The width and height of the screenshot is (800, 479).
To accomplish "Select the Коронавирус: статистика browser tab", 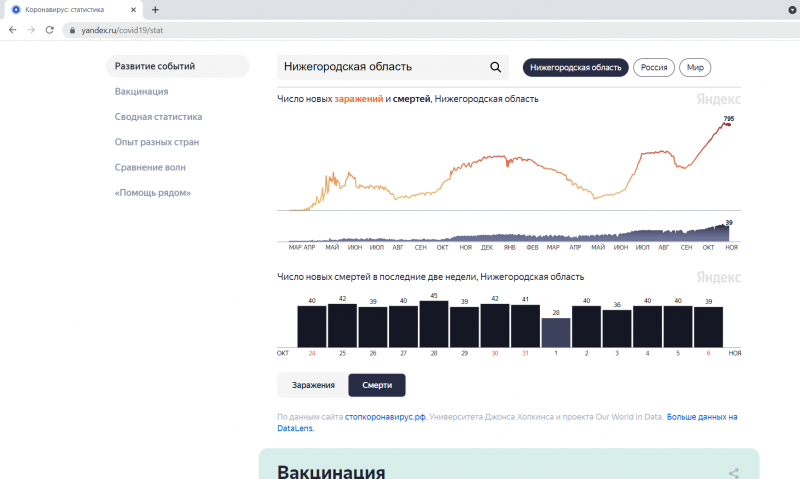I will coord(74,10).
